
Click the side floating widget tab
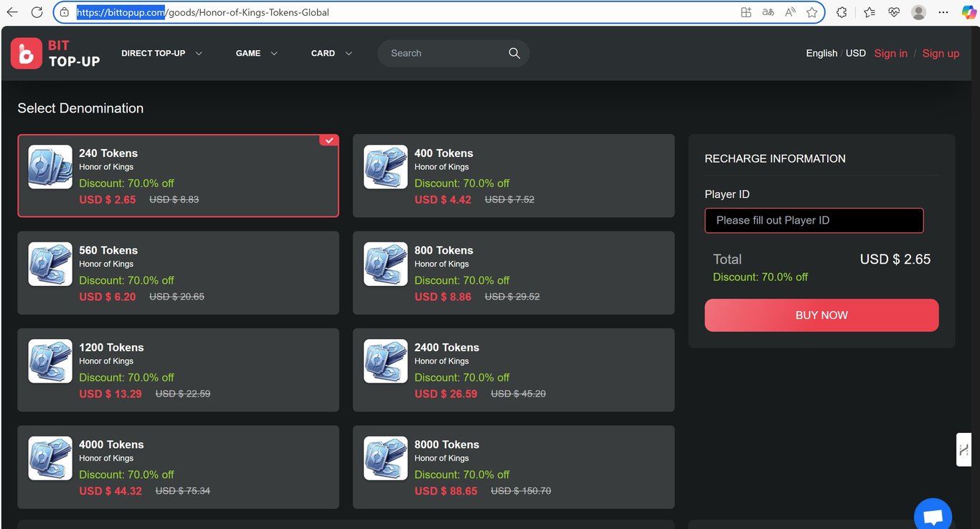tap(964, 450)
